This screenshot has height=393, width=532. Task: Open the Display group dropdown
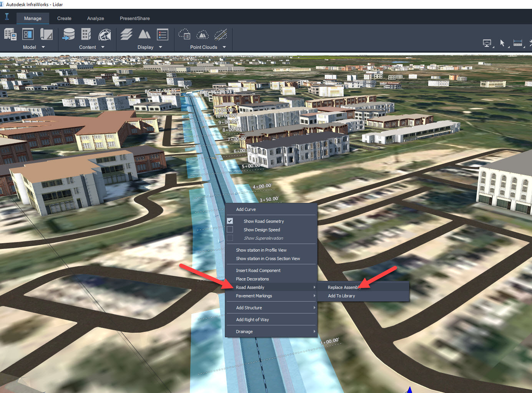click(160, 47)
